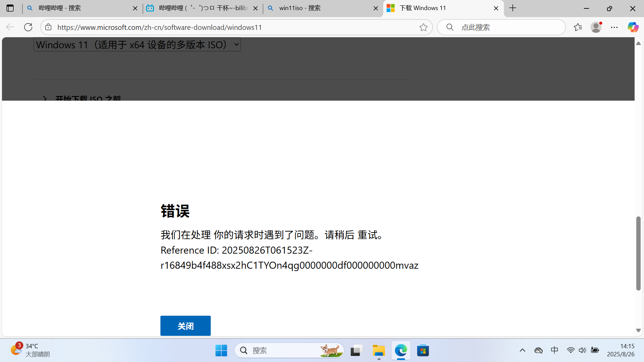
Task: Reload the page with the refresh icon
Action: (x=28, y=27)
